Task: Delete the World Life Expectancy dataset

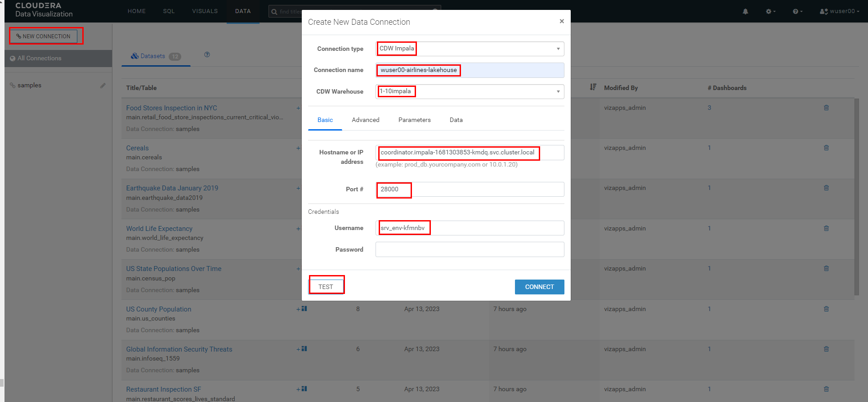Action: coord(826,228)
